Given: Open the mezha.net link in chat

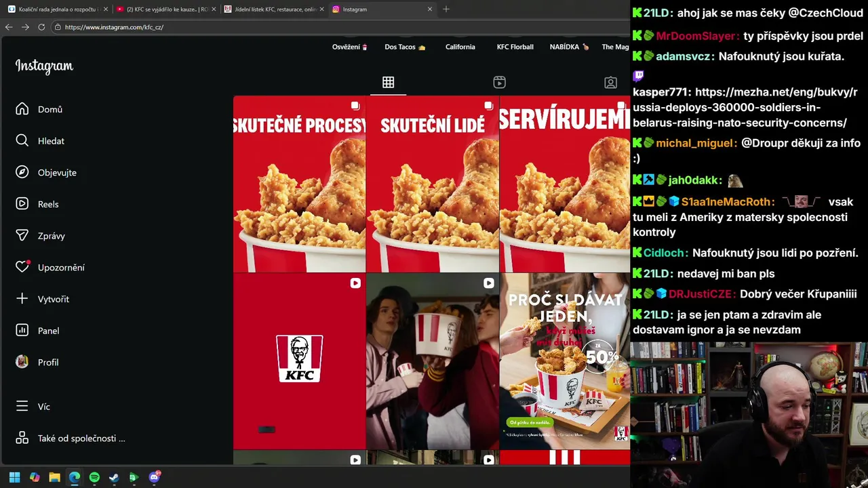Looking at the screenshot, I should pyautogui.click(x=745, y=107).
